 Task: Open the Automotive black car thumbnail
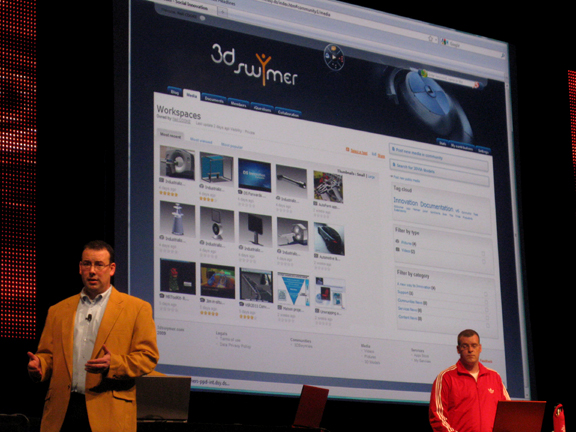[329, 239]
